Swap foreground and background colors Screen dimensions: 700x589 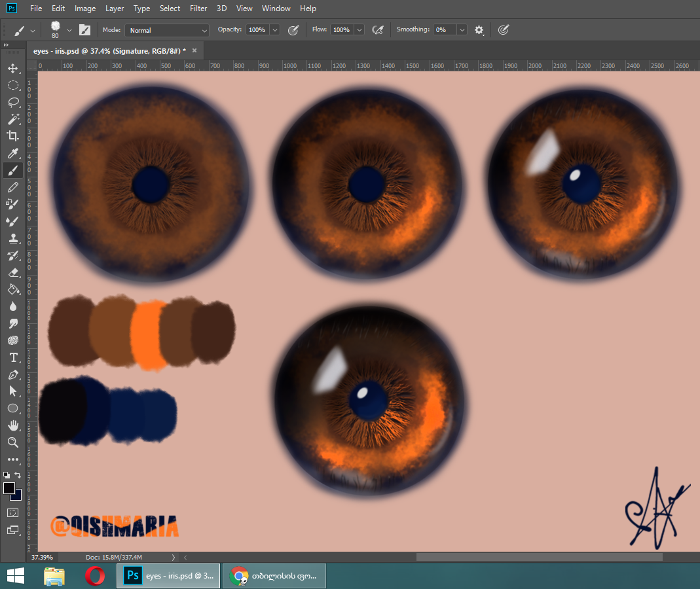click(x=18, y=475)
